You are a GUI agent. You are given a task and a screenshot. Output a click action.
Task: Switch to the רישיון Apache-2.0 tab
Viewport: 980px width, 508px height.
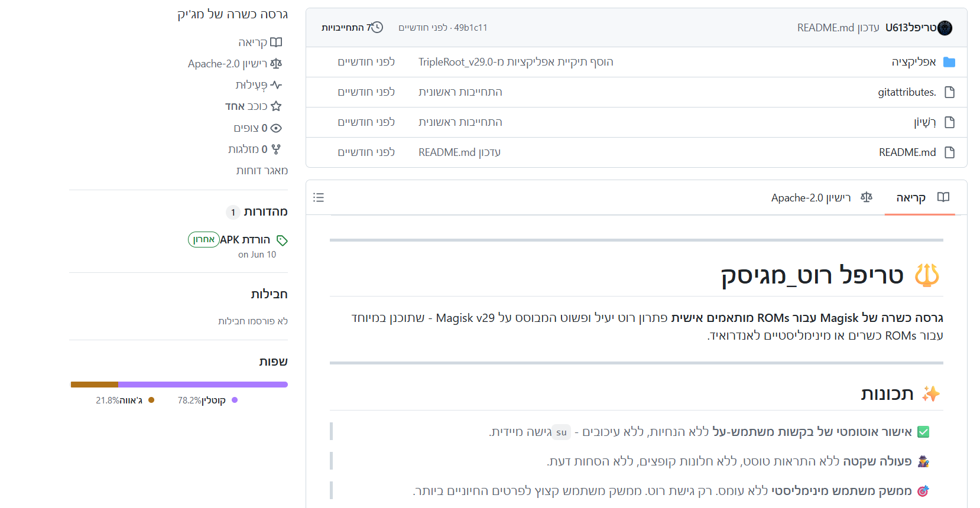point(822,197)
